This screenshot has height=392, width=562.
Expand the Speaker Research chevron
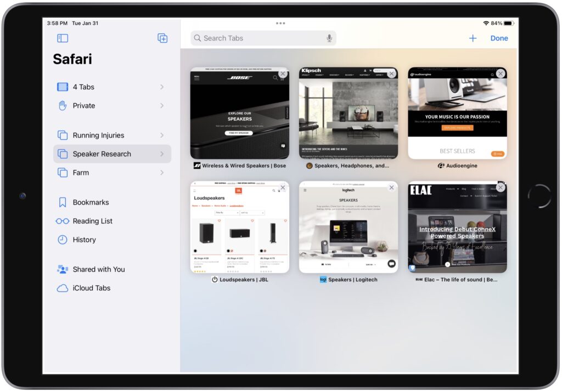coord(162,154)
